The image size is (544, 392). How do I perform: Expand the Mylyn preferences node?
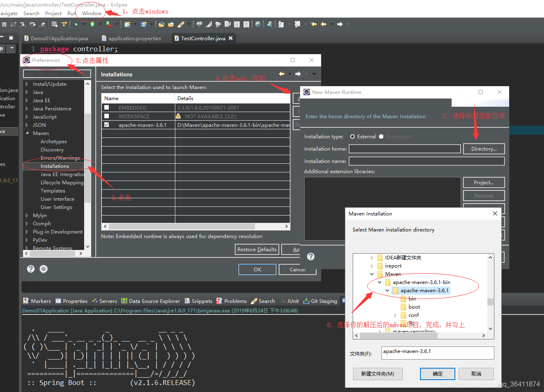(x=27, y=215)
